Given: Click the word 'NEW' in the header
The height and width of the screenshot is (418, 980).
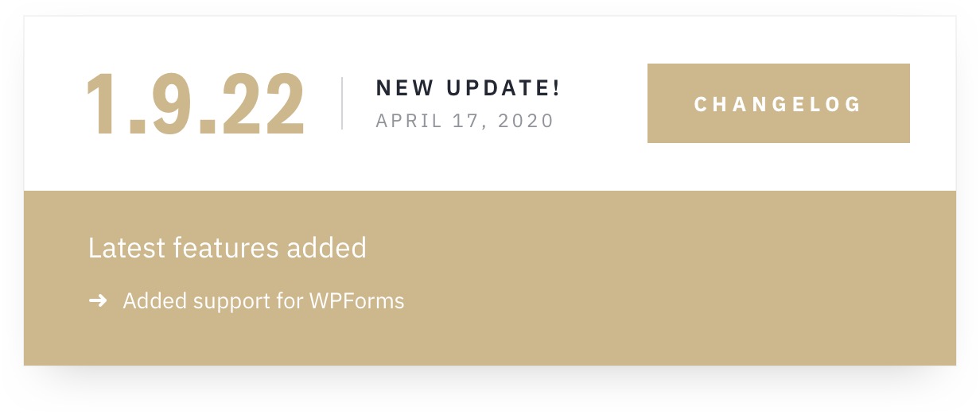Looking at the screenshot, I should click(x=403, y=88).
